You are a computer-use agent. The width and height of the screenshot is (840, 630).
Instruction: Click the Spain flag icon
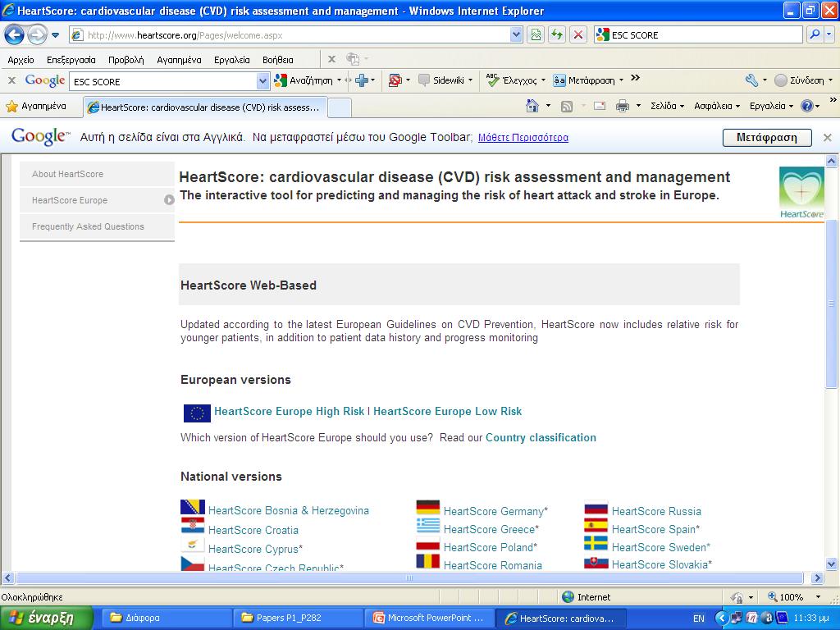click(x=596, y=526)
